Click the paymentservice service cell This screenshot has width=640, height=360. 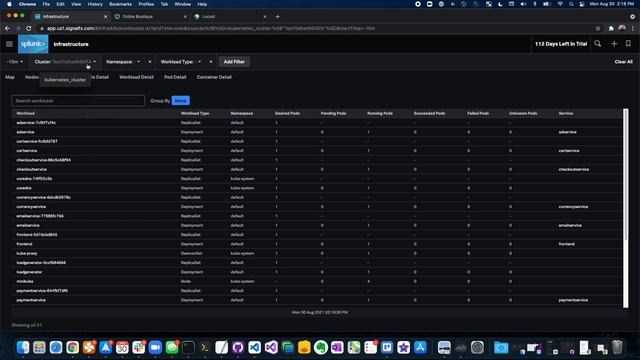[x=573, y=300]
